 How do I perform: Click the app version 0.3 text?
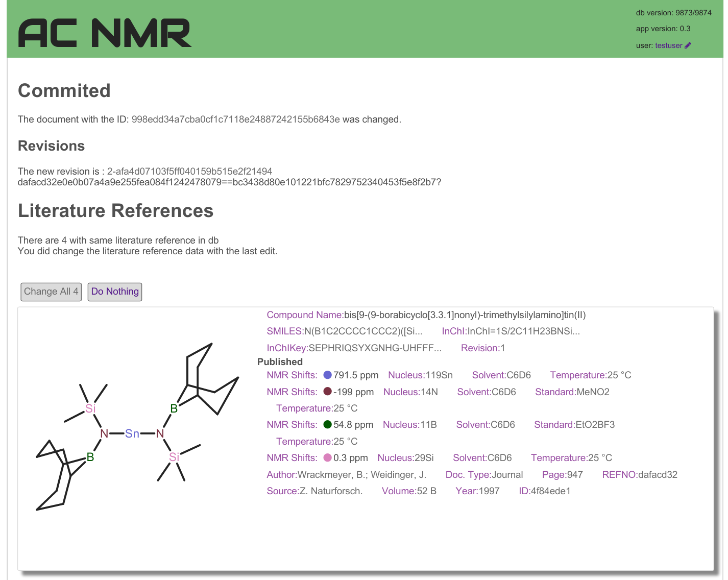[663, 29]
